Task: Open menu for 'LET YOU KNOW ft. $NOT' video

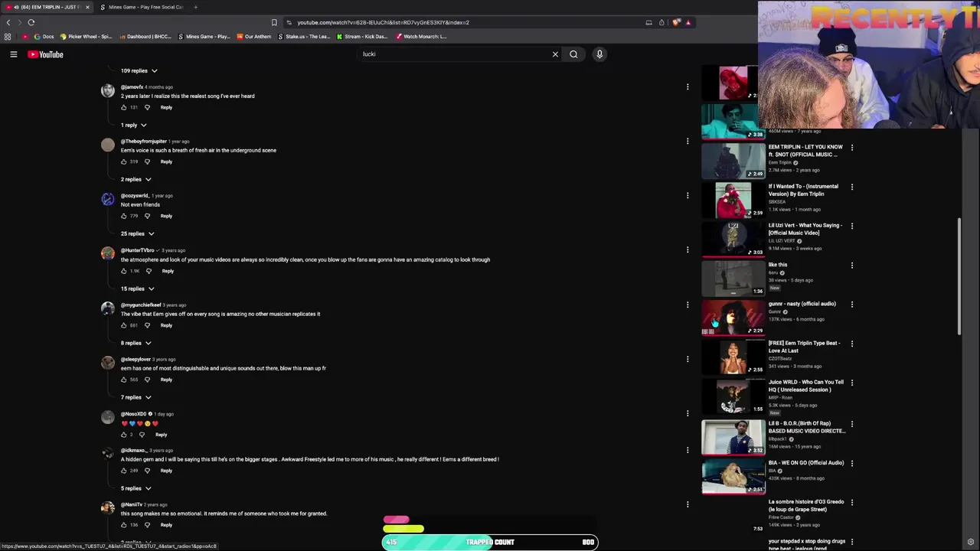Action: (x=852, y=148)
